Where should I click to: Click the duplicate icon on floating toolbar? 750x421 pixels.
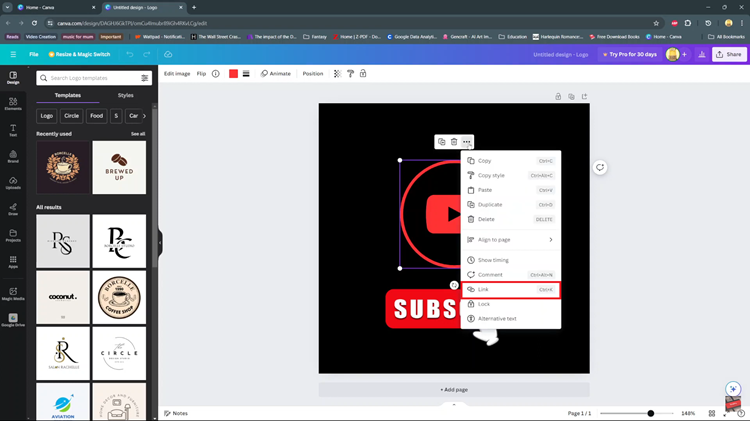(441, 142)
